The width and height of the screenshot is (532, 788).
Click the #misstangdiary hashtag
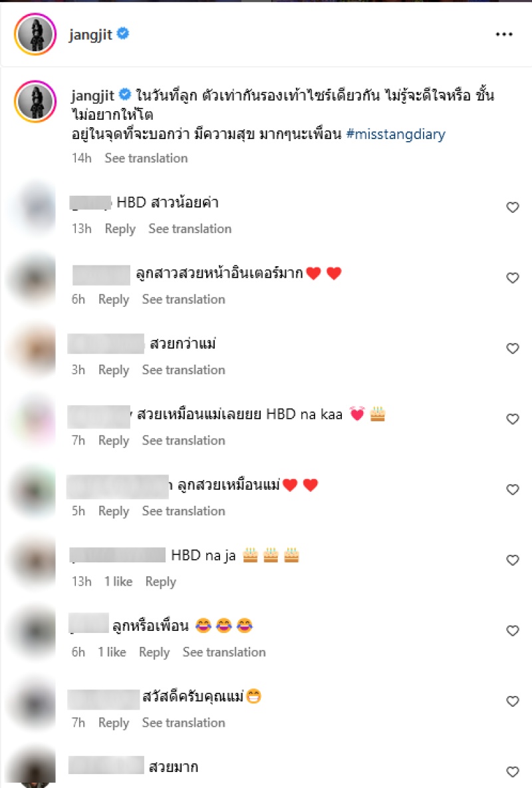click(x=396, y=134)
